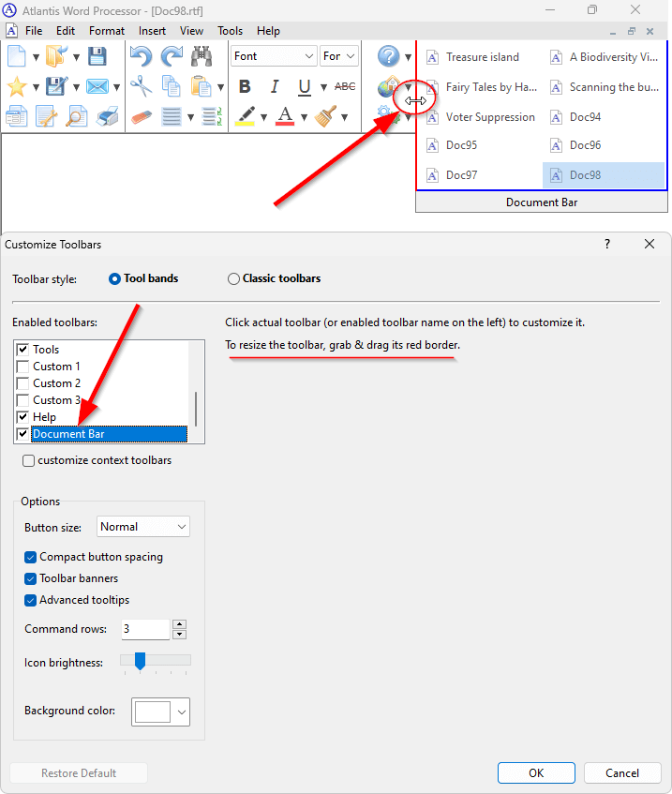Toggle Bold formatting
Viewport: 672px width, 794px height.
245,86
